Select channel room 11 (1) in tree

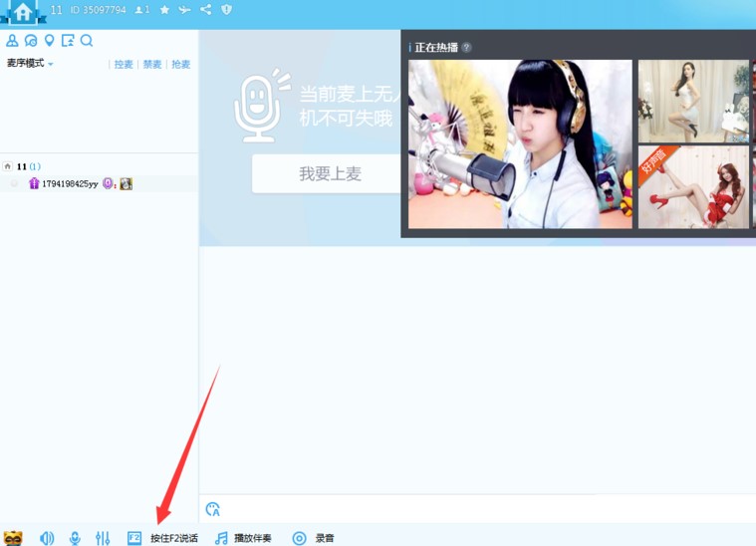(29, 166)
